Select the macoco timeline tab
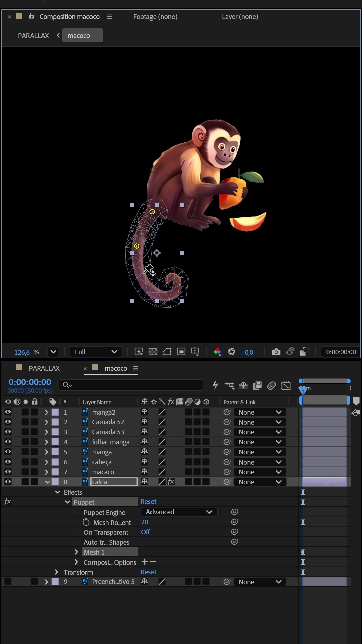The width and height of the screenshot is (362, 644). (x=116, y=368)
